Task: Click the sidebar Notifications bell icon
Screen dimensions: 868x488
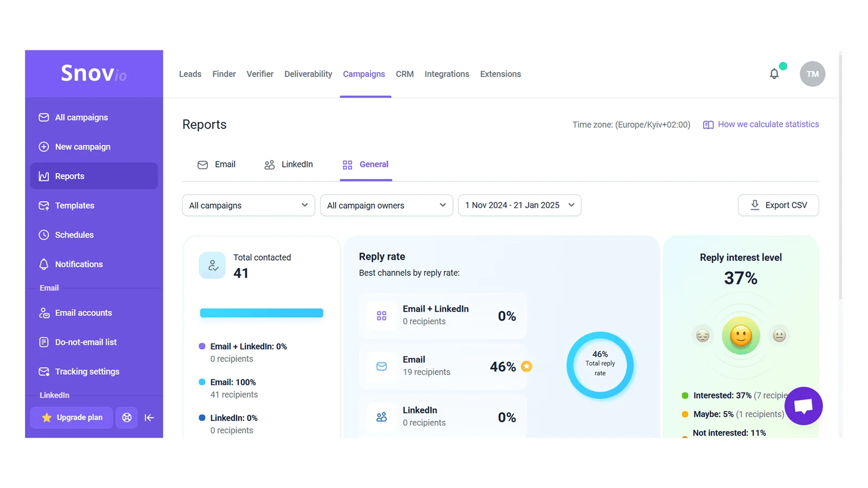Action: coord(44,264)
